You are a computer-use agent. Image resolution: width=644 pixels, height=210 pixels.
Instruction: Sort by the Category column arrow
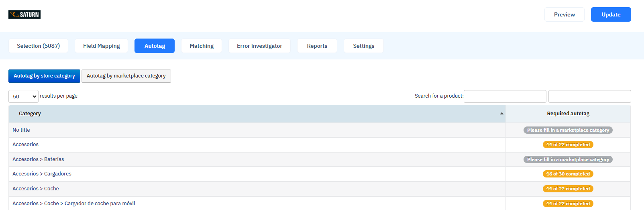(501, 114)
